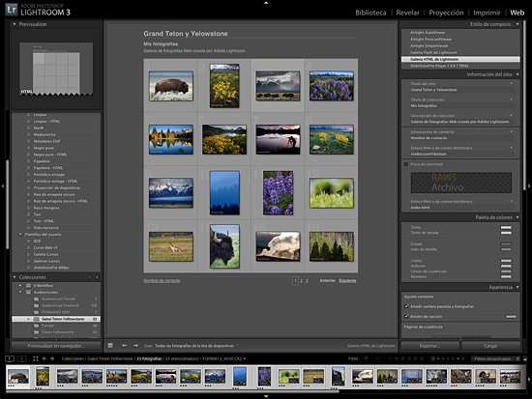Go to gallery page 2
The width and height of the screenshot is (532, 399).
click(301, 281)
